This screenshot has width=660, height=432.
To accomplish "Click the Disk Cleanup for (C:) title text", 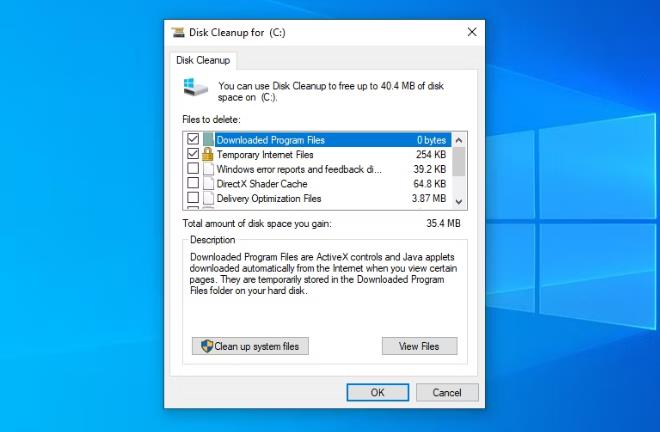I will [237, 32].
